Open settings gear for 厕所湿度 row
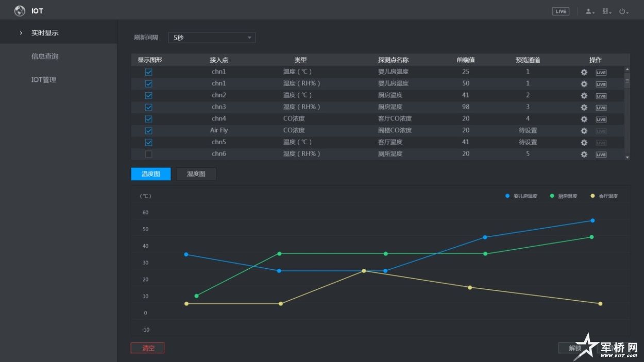644x362 pixels. (x=584, y=154)
